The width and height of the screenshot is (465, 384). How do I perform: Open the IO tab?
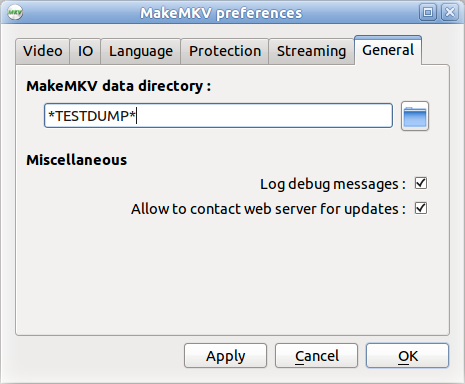[x=85, y=51]
